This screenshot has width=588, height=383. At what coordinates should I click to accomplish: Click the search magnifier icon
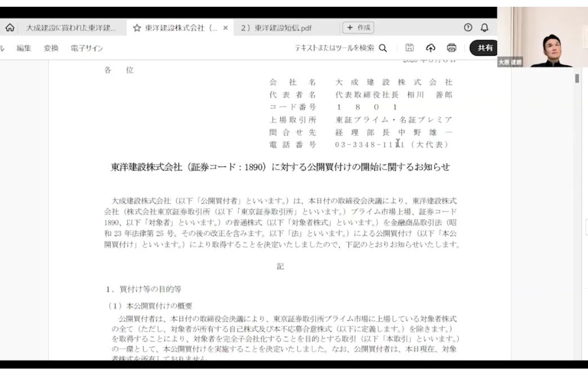pyautogui.click(x=383, y=48)
